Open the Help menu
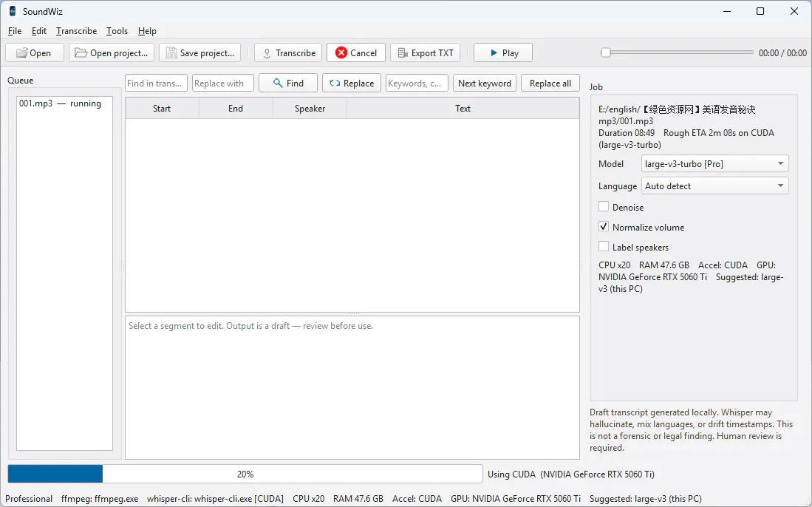This screenshot has width=812, height=507. pos(147,31)
